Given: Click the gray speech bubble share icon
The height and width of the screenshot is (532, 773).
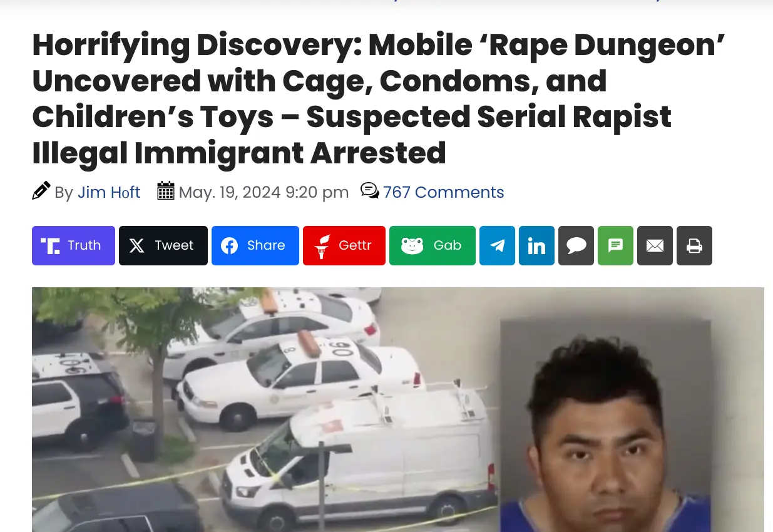Looking at the screenshot, I should [576, 245].
